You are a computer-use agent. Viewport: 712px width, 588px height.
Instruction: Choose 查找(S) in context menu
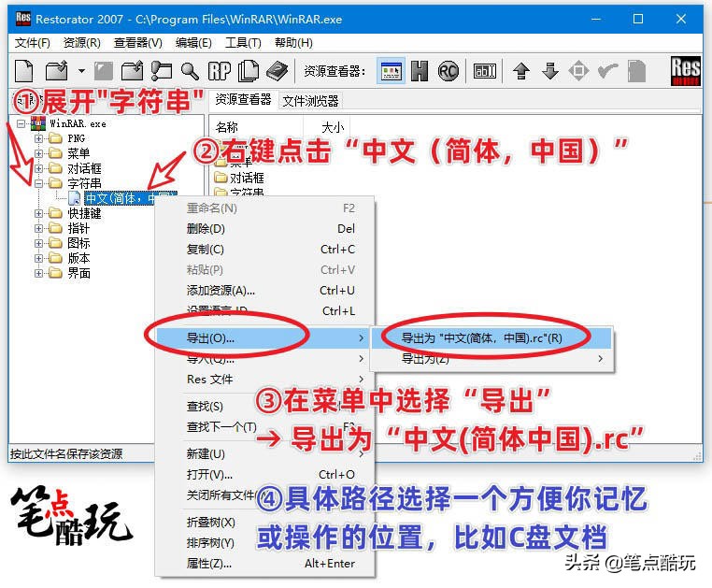(265, 406)
